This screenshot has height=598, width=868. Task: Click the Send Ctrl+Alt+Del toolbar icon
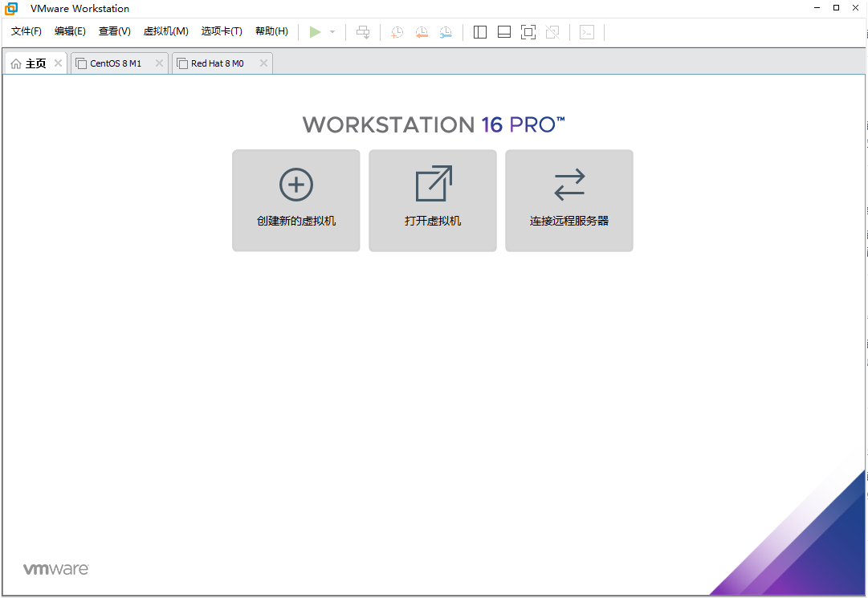click(x=363, y=32)
